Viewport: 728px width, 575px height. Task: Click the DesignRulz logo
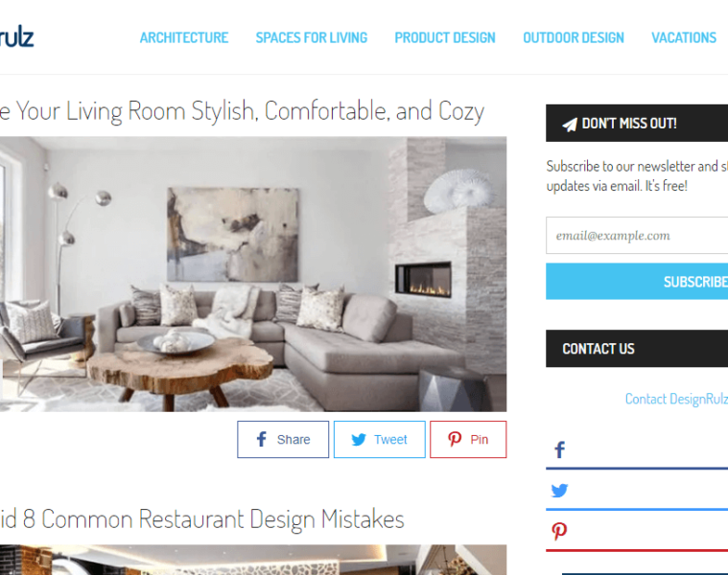(16, 37)
